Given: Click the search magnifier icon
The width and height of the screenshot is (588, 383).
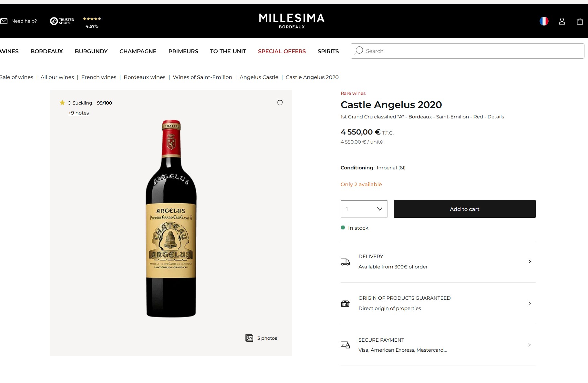Looking at the screenshot, I should (x=358, y=51).
